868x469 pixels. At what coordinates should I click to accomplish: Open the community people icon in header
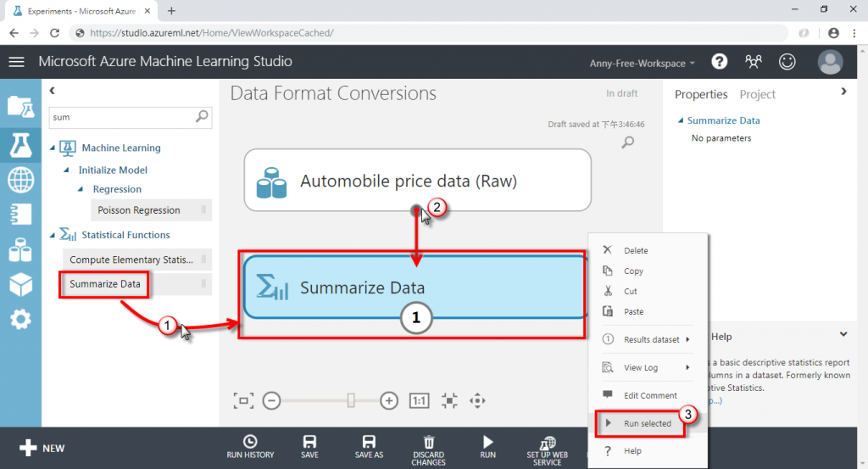click(x=753, y=61)
